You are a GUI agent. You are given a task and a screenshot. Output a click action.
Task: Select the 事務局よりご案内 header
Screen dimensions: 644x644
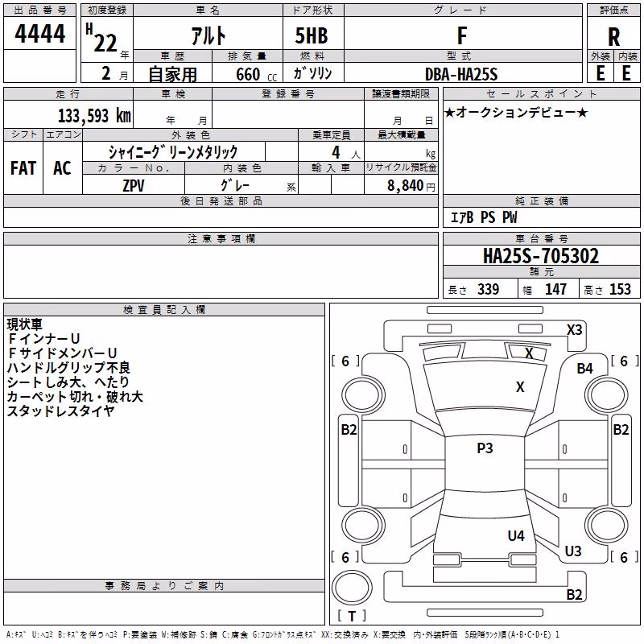164,586
